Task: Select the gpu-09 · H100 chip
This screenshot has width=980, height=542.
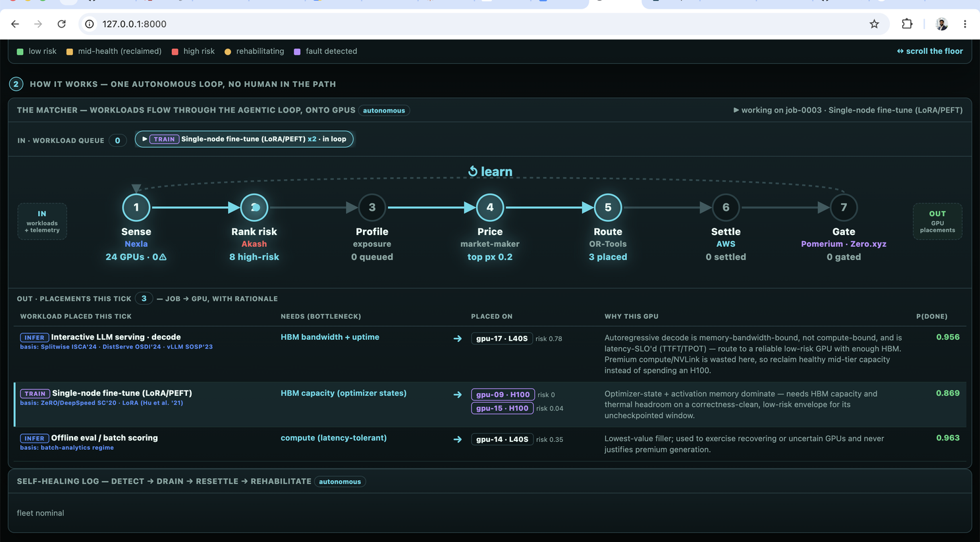Action: [503, 394]
